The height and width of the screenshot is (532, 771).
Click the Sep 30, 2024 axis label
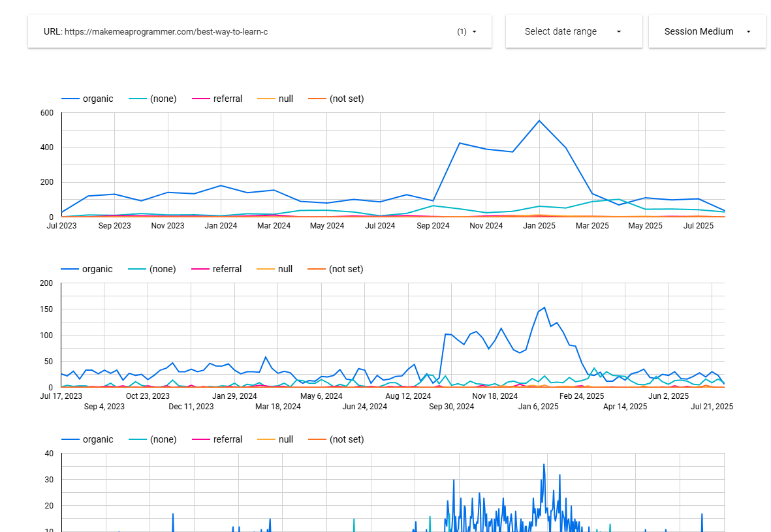451,406
